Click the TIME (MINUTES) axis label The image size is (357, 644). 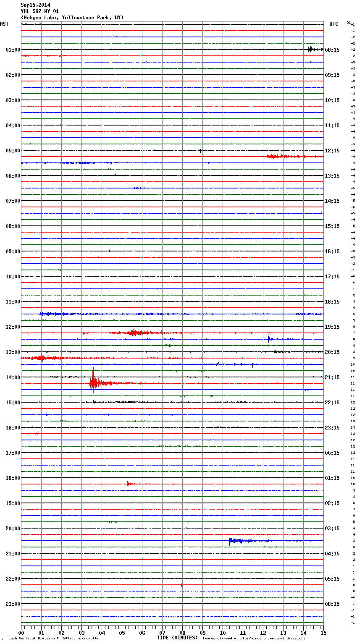[x=177, y=638]
